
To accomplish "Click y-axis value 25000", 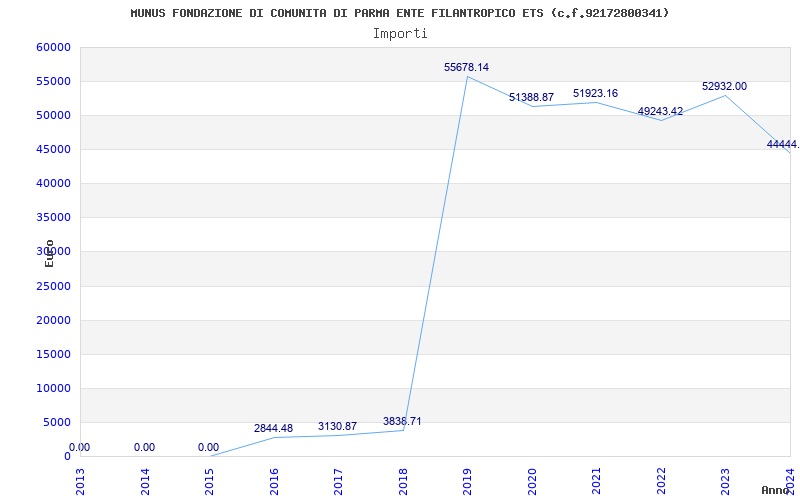I will (53, 286).
